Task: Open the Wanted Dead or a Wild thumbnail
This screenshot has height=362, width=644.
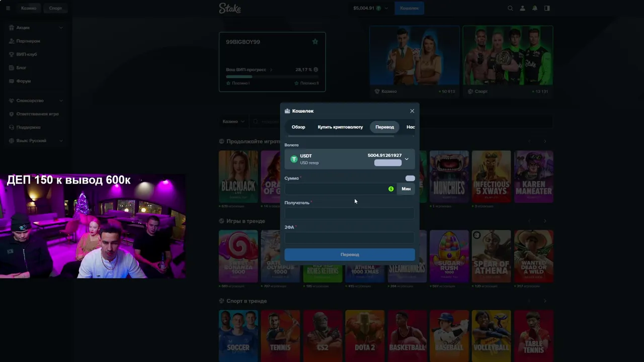Action: click(x=534, y=256)
